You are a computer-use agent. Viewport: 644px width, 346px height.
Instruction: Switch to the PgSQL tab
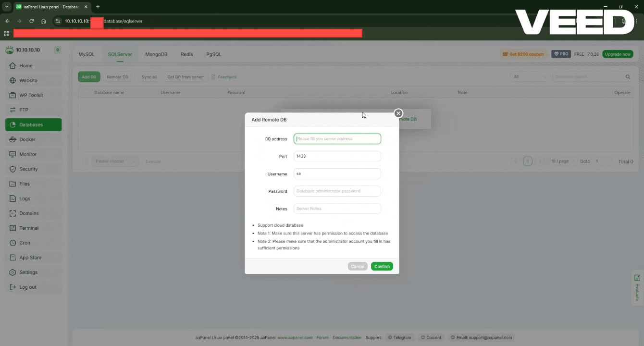[x=214, y=54]
